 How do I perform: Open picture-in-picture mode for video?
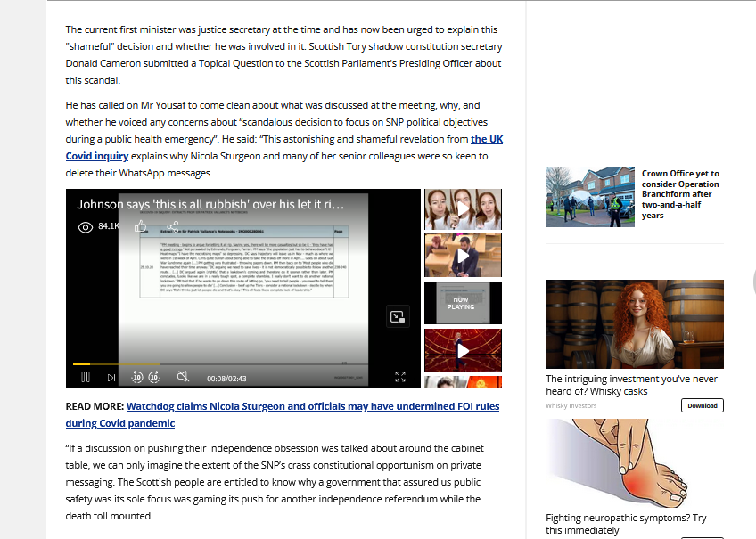(x=398, y=316)
